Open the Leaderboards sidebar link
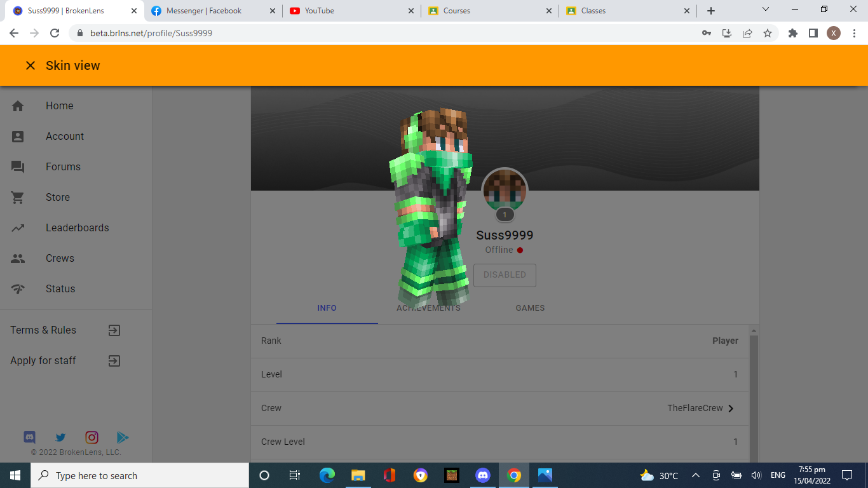 coord(78,228)
